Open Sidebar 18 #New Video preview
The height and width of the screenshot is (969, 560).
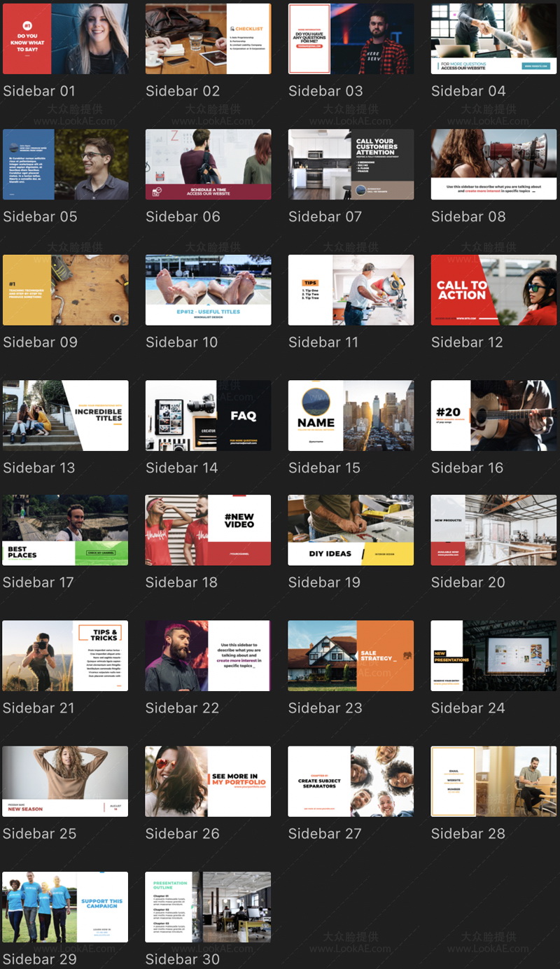tap(208, 530)
